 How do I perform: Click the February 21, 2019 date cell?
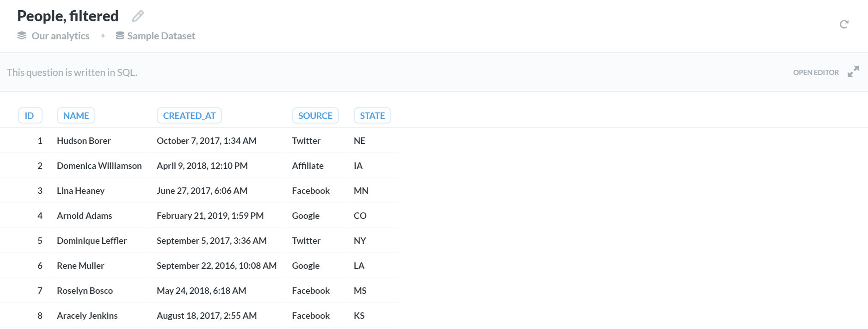(210, 216)
